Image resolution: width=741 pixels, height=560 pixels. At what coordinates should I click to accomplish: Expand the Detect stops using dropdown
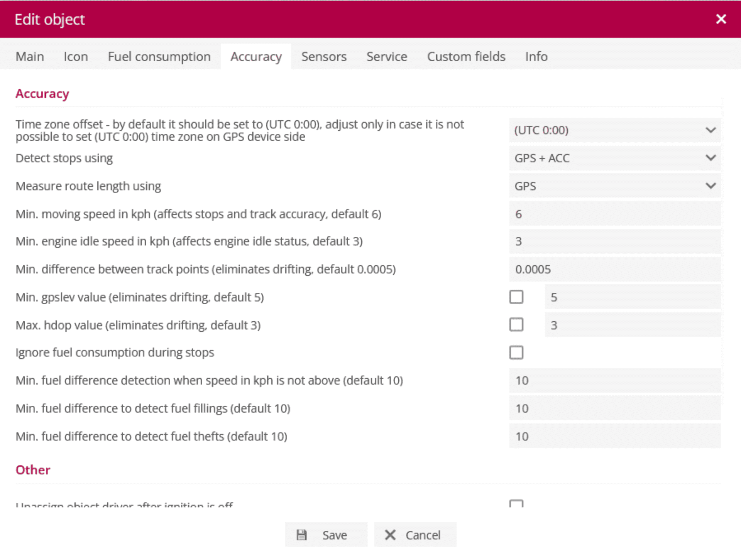[x=614, y=158]
